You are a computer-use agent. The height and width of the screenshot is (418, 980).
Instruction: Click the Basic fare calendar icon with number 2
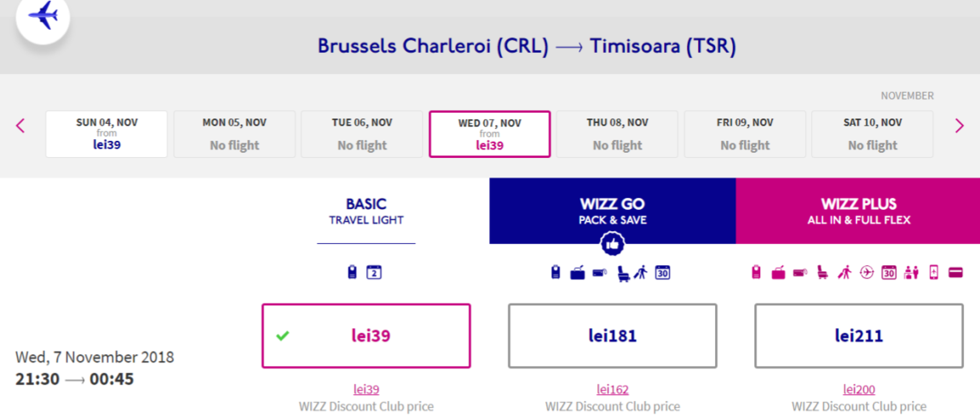coord(373,273)
